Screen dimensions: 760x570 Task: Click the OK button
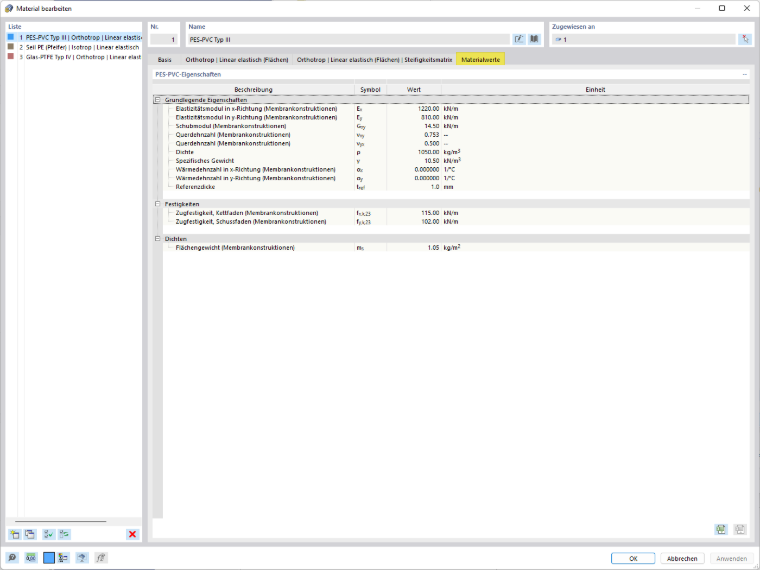pos(633,558)
